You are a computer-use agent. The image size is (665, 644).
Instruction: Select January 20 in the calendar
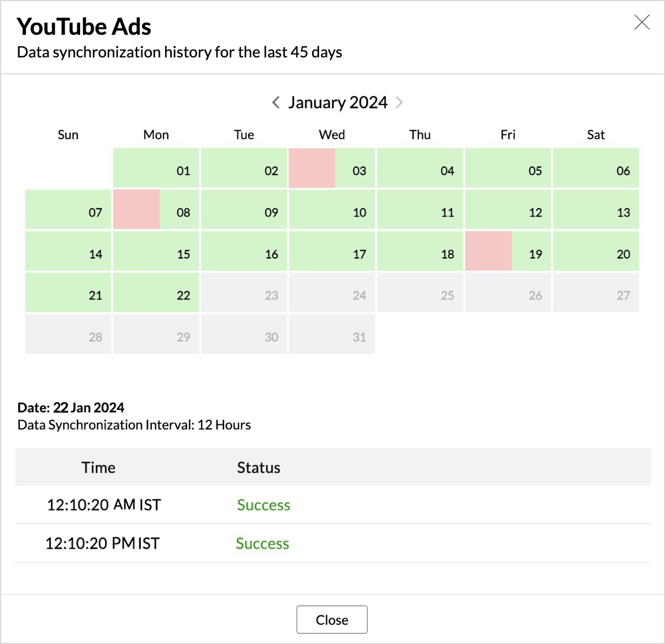coord(596,251)
